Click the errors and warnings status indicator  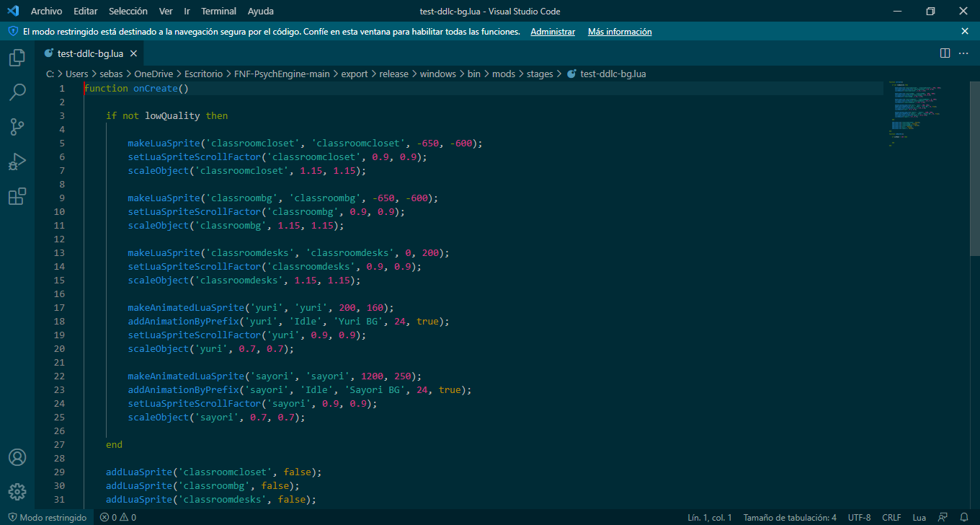pos(119,517)
